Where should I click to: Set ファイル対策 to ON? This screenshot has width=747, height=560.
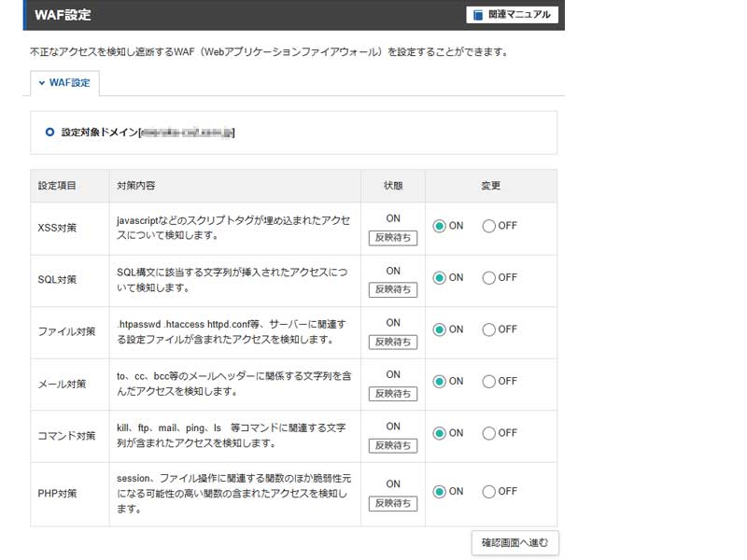point(439,329)
